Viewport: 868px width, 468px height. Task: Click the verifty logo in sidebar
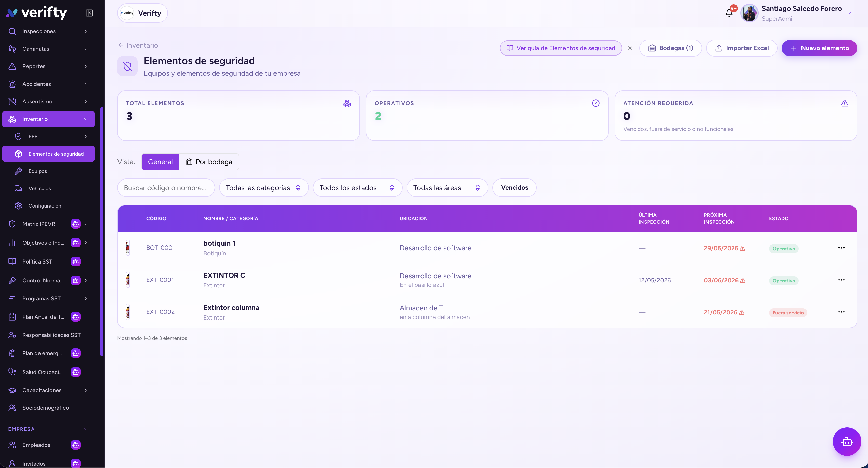(37, 13)
